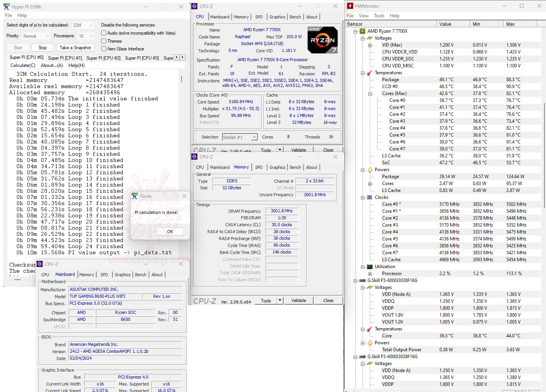The image size is (546, 392).
Task: Click the top CPU-Z window's title icon
Action: [x=195, y=6]
